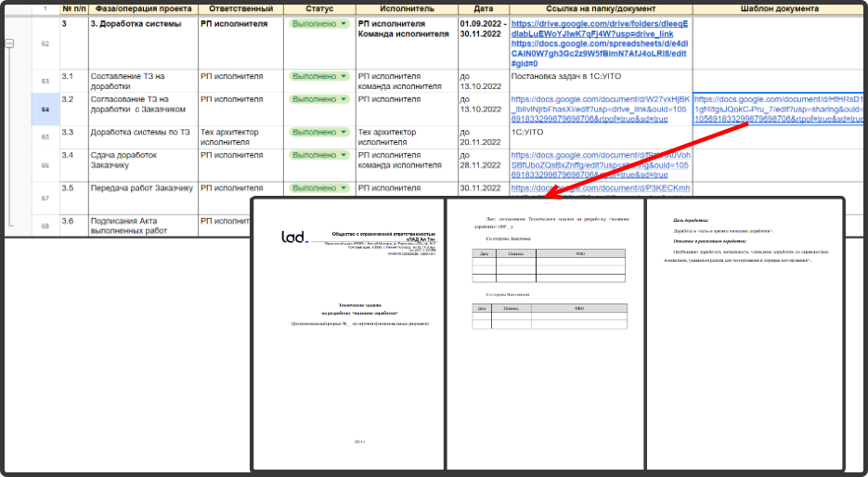Screen dimensions: 868x477
Task: Open the status dropdown for row 3.3
Action: (x=317, y=133)
